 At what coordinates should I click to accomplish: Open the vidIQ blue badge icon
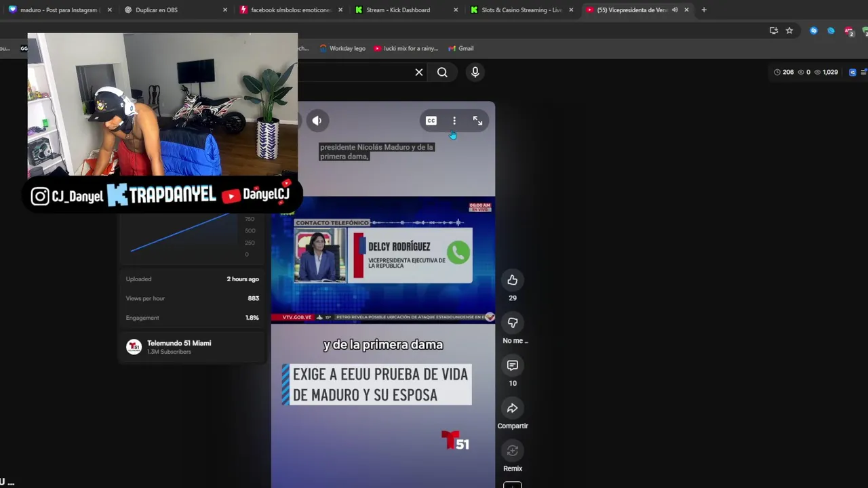tap(852, 72)
